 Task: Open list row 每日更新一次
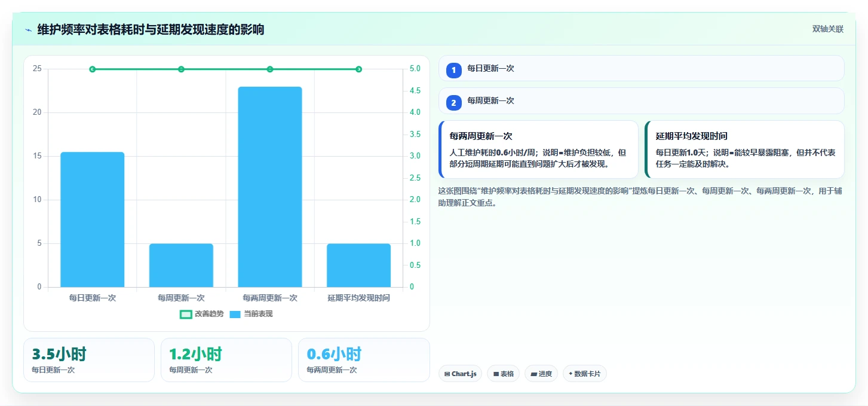click(642, 68)
